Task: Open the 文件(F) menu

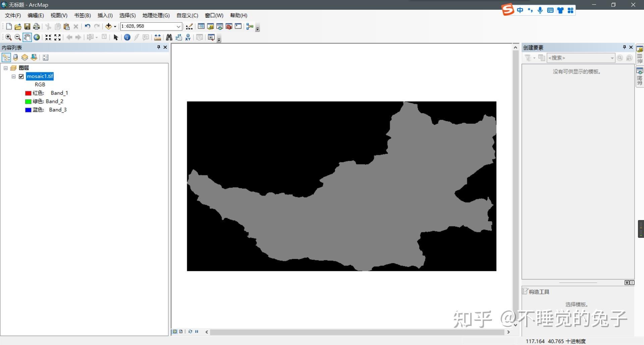Action: 13,15
